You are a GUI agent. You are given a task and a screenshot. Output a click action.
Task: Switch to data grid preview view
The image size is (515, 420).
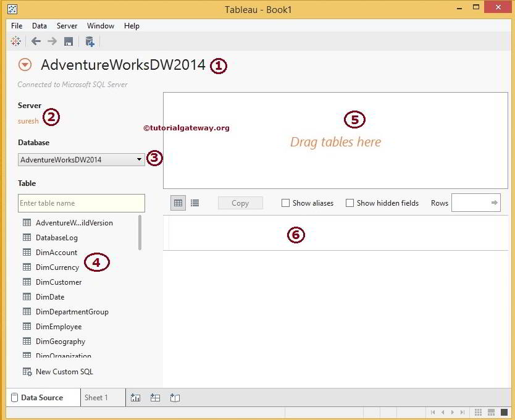point(178,203)
